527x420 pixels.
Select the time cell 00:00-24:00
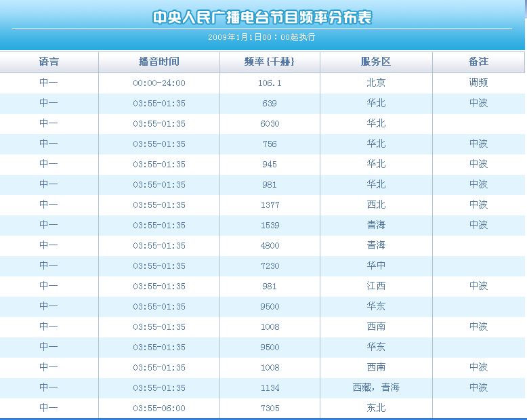tap(159, 83)
